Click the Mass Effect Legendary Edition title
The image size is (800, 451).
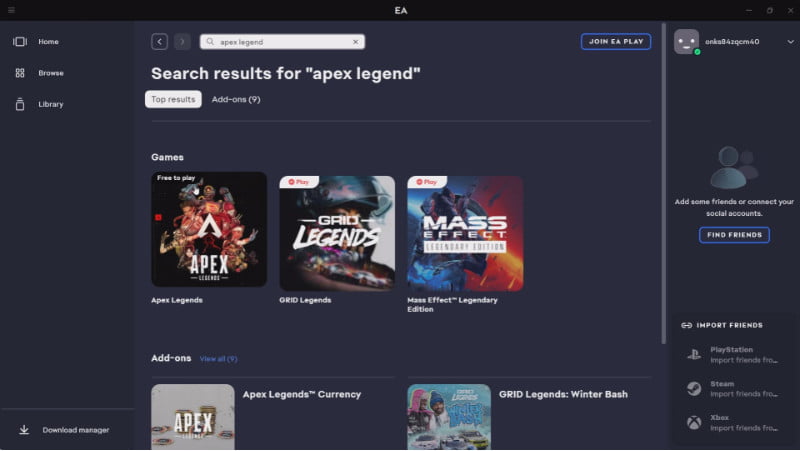click(x=452, y=305)
